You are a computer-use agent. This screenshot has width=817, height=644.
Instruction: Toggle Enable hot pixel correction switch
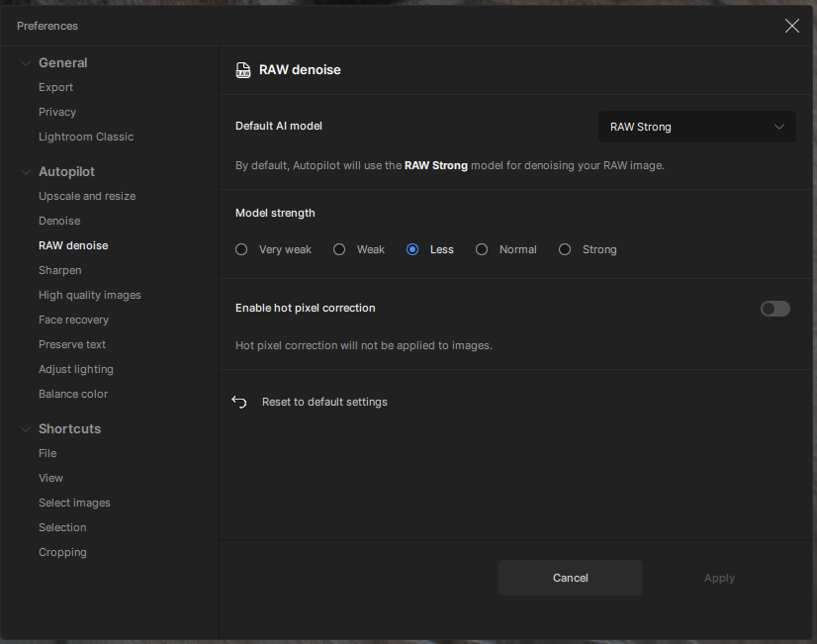click(x=774, y=309)
